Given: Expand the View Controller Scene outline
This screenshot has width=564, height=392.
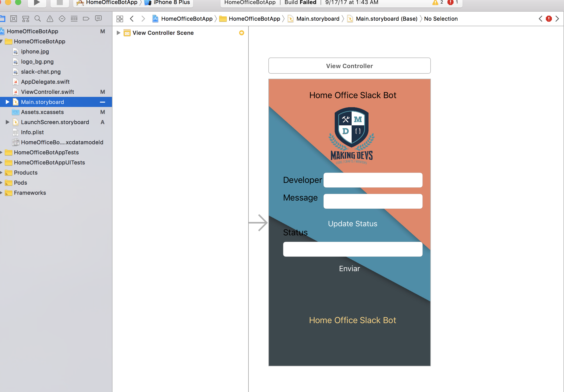Looking at the screenshot, I should pyautogui.click(x=118, y=33).
